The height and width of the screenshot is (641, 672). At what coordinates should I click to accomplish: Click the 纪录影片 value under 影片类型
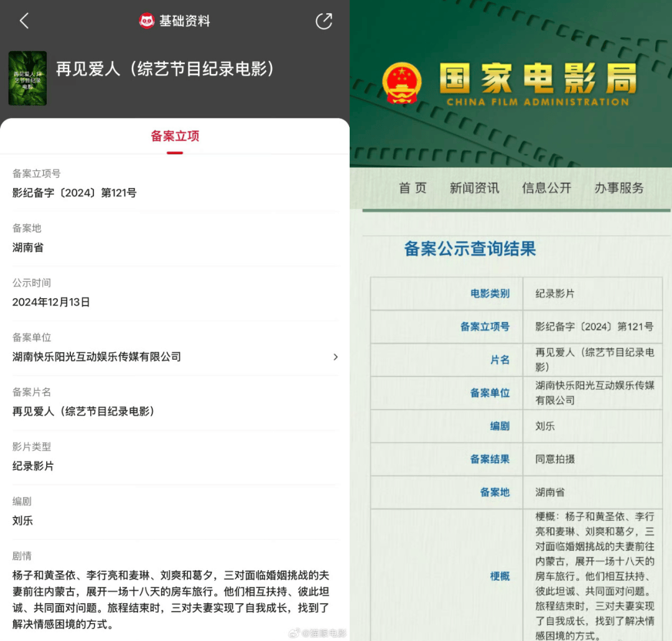tap(33, 466)
